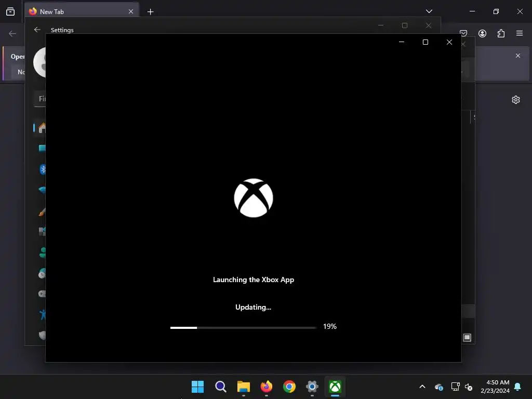Personalize New Tab with gear icon
Image resolution: width=532 pixels, height=399 pixels.
[x=516, y=100]
